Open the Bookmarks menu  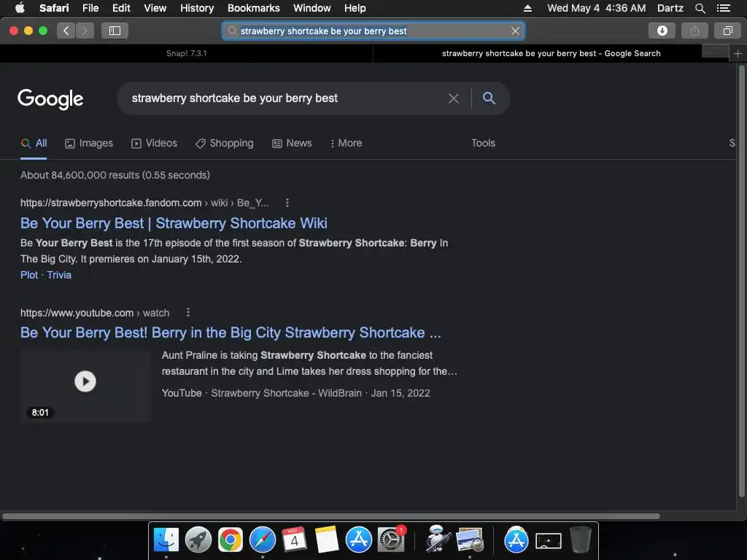253,8
